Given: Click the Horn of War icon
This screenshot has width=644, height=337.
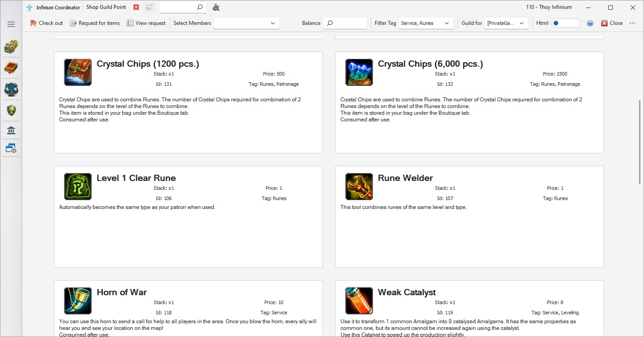Looking at the screenshot, I should tap(78, 301).
